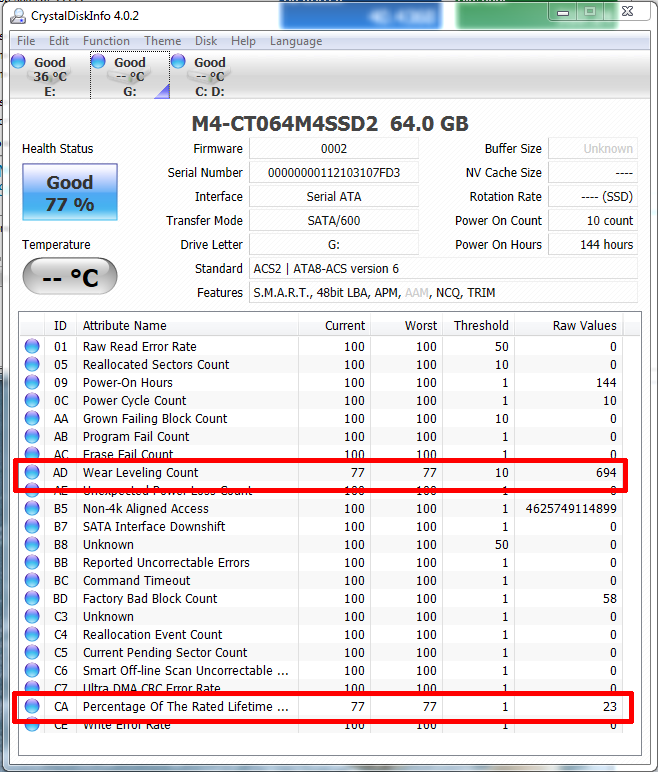Viewport: 658px width, 772px height.
Task: Click the temperature display button
Action: click(70, 276)
